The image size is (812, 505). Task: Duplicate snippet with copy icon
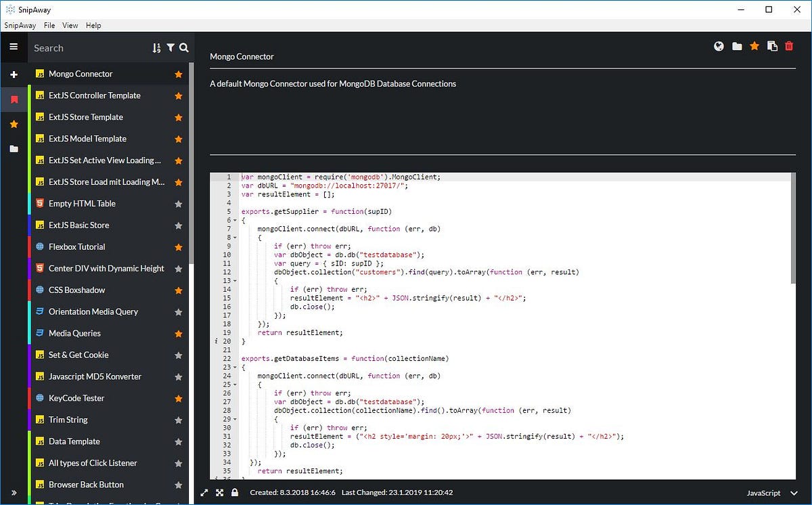(x=772, y=46)
